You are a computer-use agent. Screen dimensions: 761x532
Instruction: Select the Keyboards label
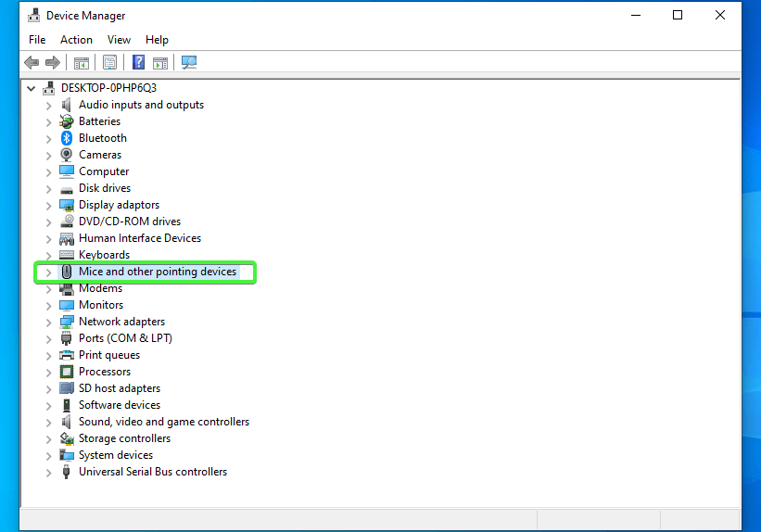105,255
